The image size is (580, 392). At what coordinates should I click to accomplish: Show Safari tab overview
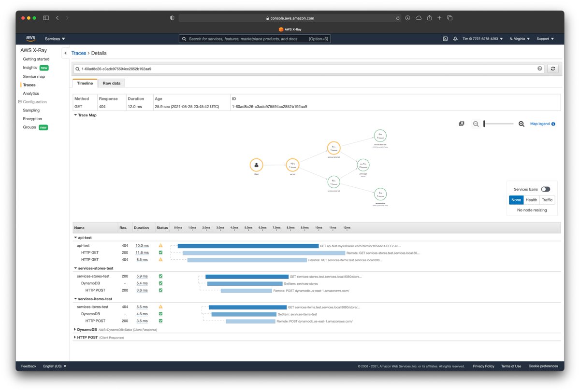pyautogui.click(x=450, y=18)
